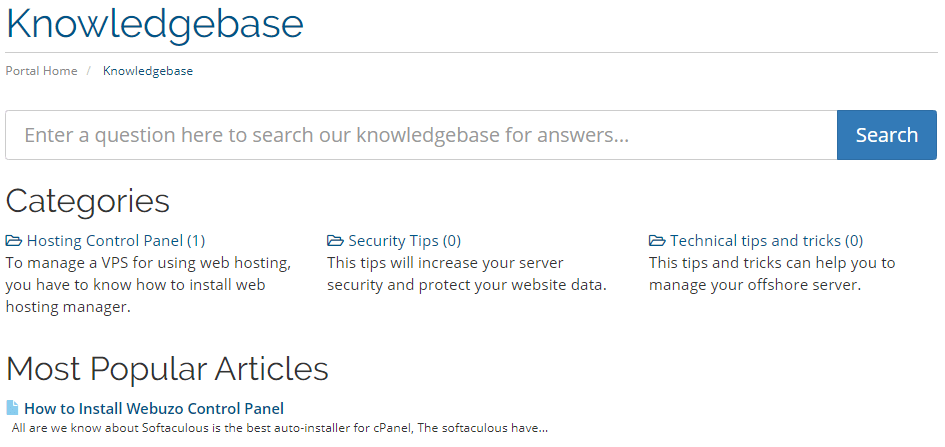The height and width of the screenshot is (447, 945).
Task: Open the Hosting Control Panel (1) category
Action: 116,241
